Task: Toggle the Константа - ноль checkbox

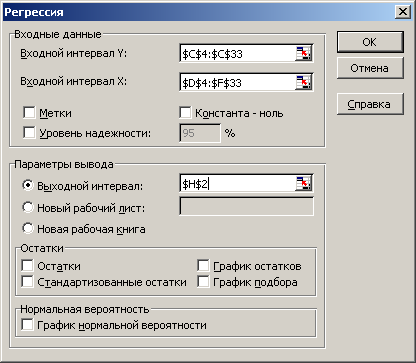Action: pos(185,113)
